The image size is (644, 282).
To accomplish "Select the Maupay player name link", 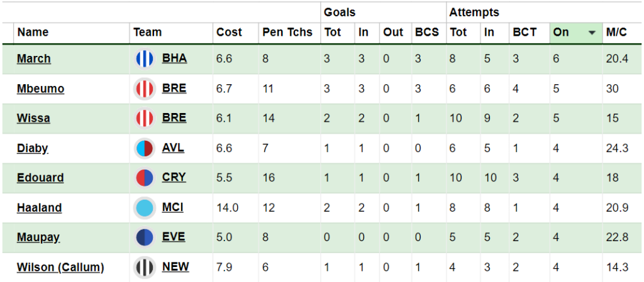I will tap(38, 237).
